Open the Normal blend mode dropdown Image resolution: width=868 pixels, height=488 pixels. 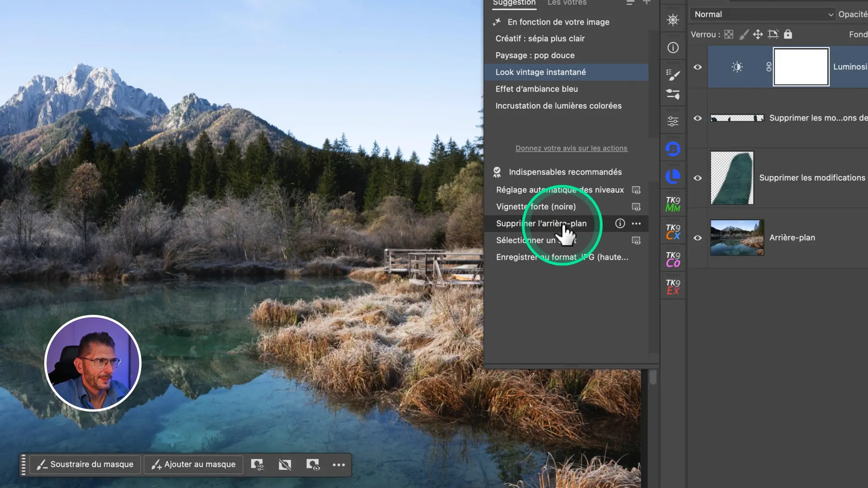pos(763,14)
